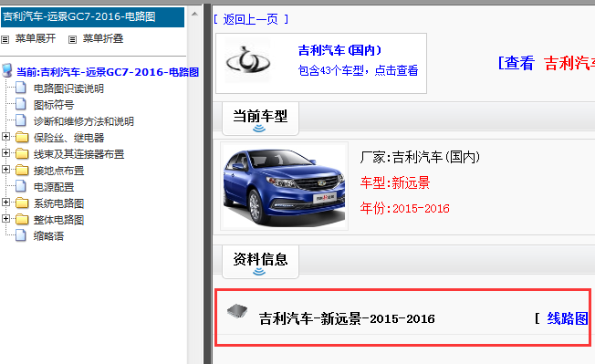This screenshot has width=595, height=364.
Task: Expand the 系统电路图 tree node
Action: (5, 203)
